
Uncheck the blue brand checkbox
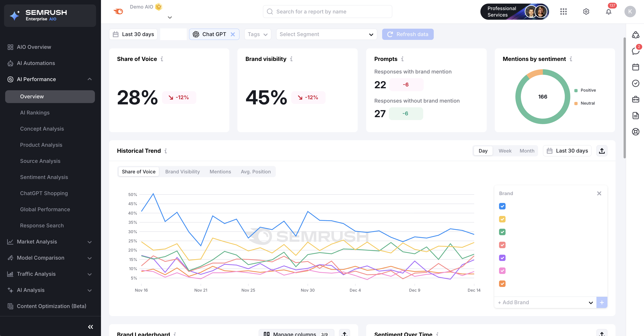[x=502, y=206]
